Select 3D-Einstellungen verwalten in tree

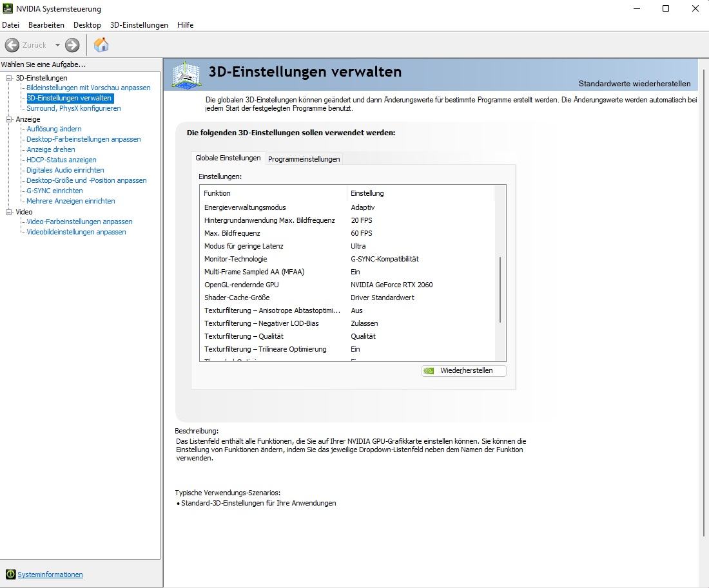point(69,98)
